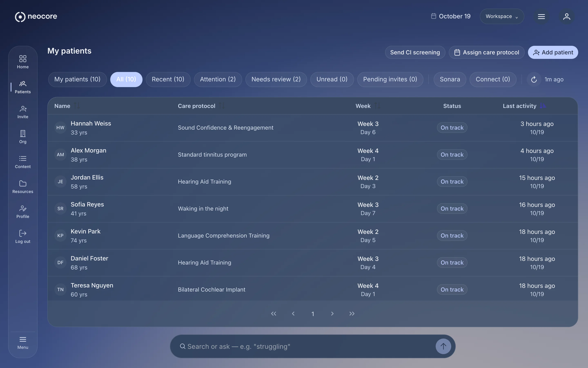Open Hannah Weiss patient row

click(312, 128)
